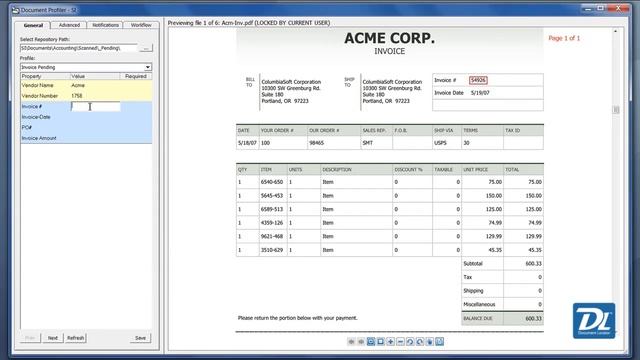Screen dimensions: 640x360
Task: Zoom in with the plus icon
Action: (391, 342)
